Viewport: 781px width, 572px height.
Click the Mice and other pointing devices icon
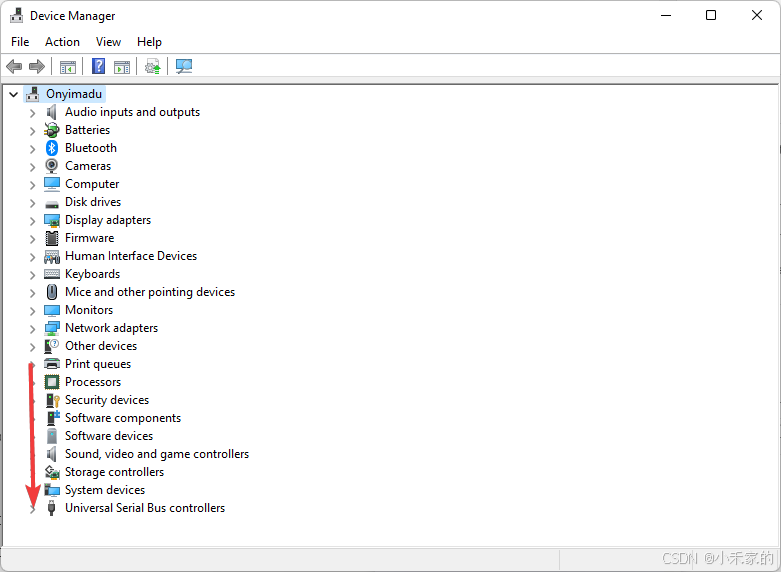pyautogui.click(x=52, y=292)
